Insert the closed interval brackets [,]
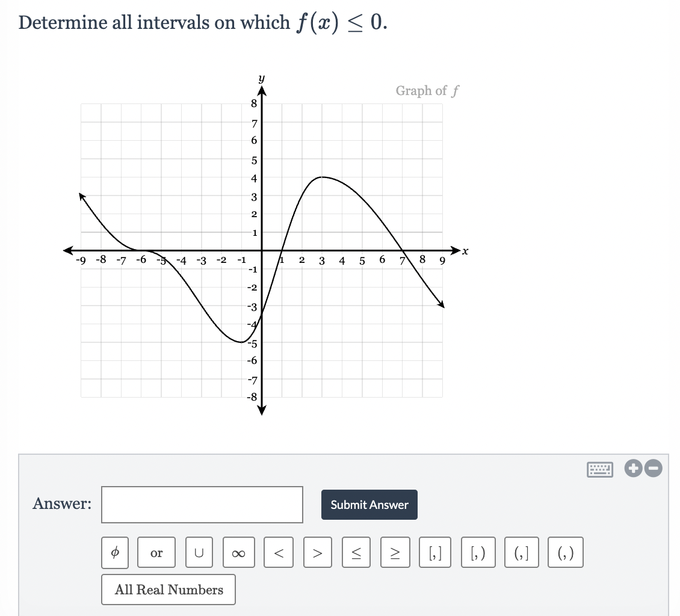The height and width of the screenshot is (616, 680). click(x=434, y=552)
